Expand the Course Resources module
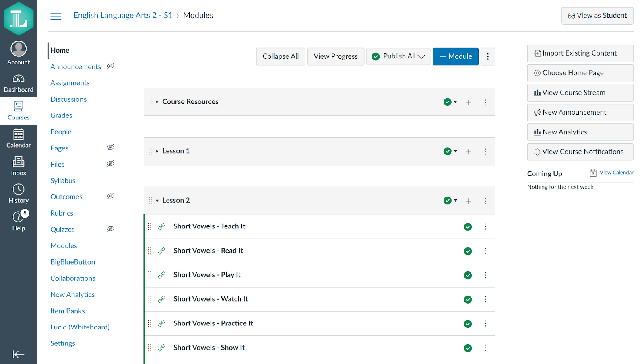Viewport: 644px width, 364px height. coord(157,102)
